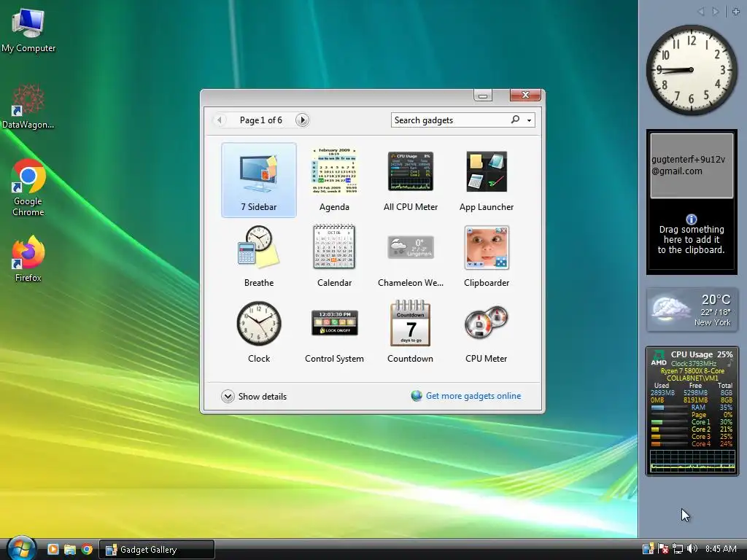The image size is (747, 560).
Task: Click Gadget Gallery taskbar button
Action: click(157, 550)
